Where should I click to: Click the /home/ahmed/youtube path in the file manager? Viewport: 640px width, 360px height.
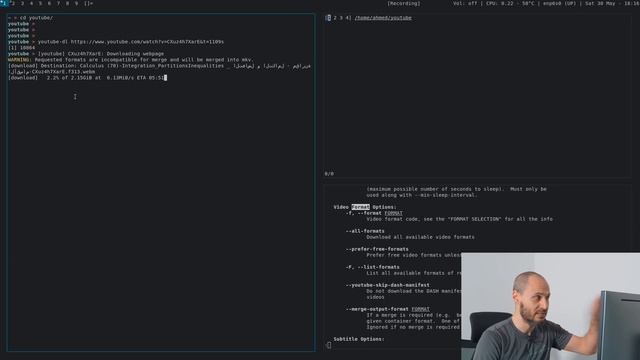(x=383, y=18)
